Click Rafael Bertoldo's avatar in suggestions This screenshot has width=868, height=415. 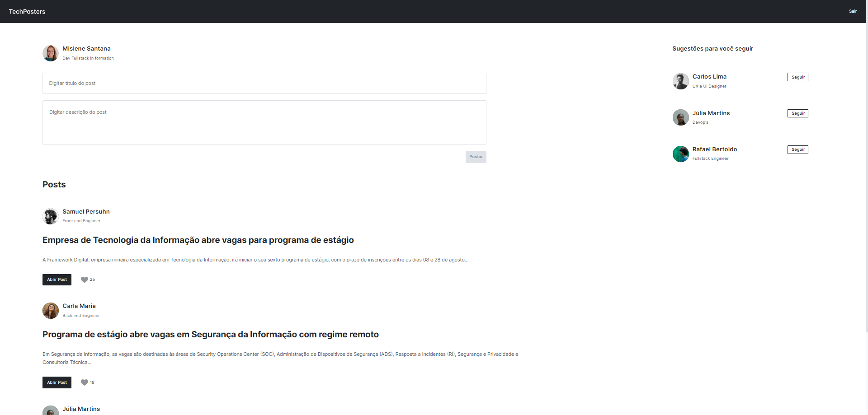point(681,154)
